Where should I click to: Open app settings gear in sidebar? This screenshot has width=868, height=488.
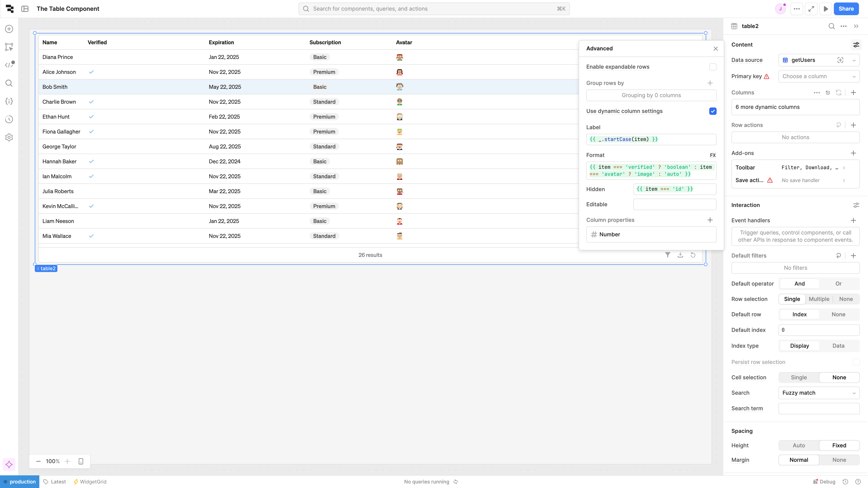pyautogui.click(x=9, y=137)
